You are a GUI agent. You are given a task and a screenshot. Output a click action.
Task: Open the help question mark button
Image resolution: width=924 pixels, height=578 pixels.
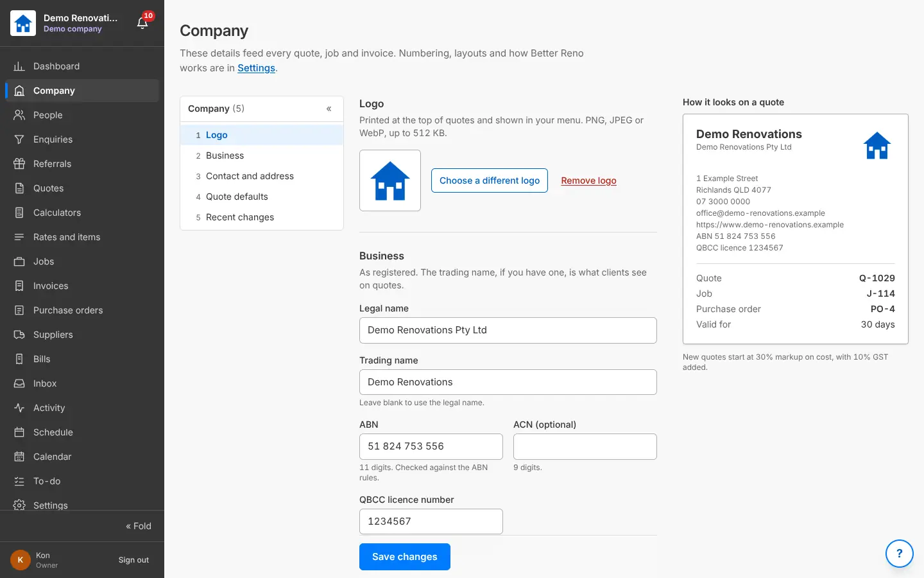tap(899, 553)
